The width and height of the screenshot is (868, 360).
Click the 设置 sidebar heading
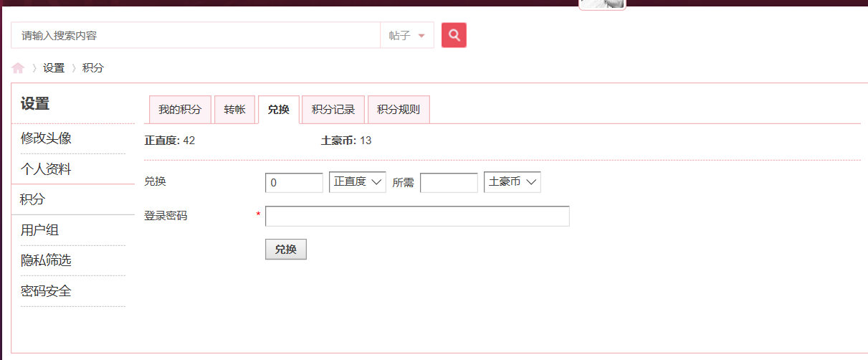(35, 104)
